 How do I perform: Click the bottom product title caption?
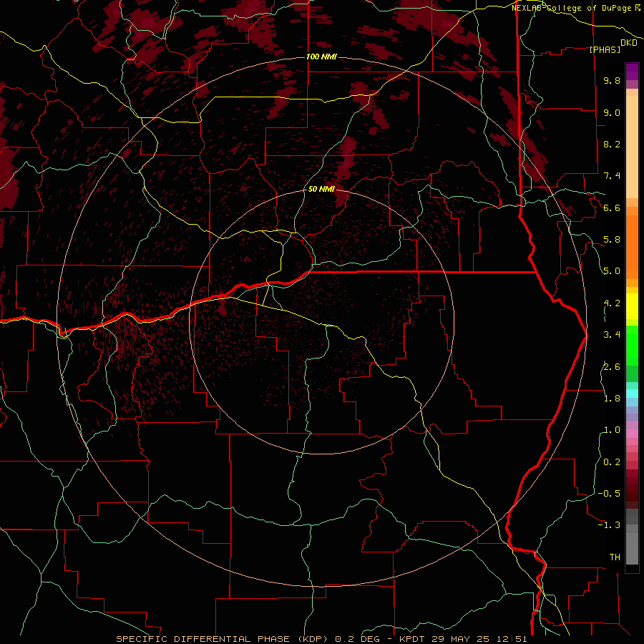[x=321, y=639]
